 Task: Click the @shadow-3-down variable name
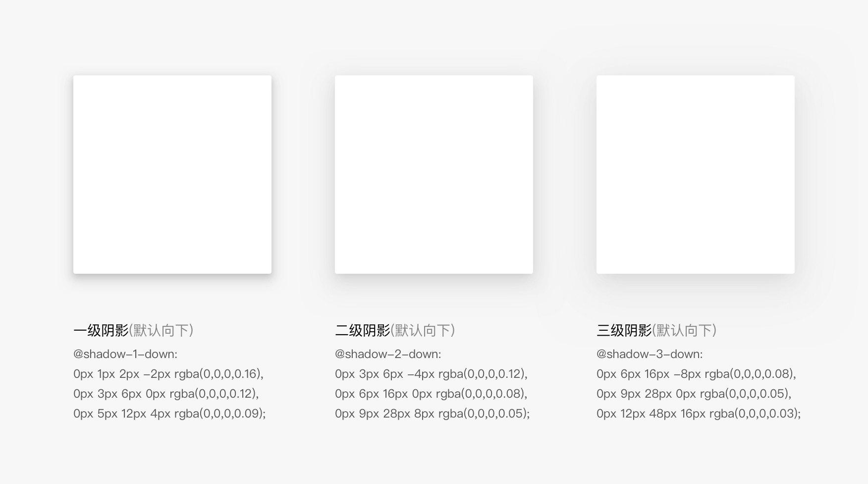tap(650, 354)
